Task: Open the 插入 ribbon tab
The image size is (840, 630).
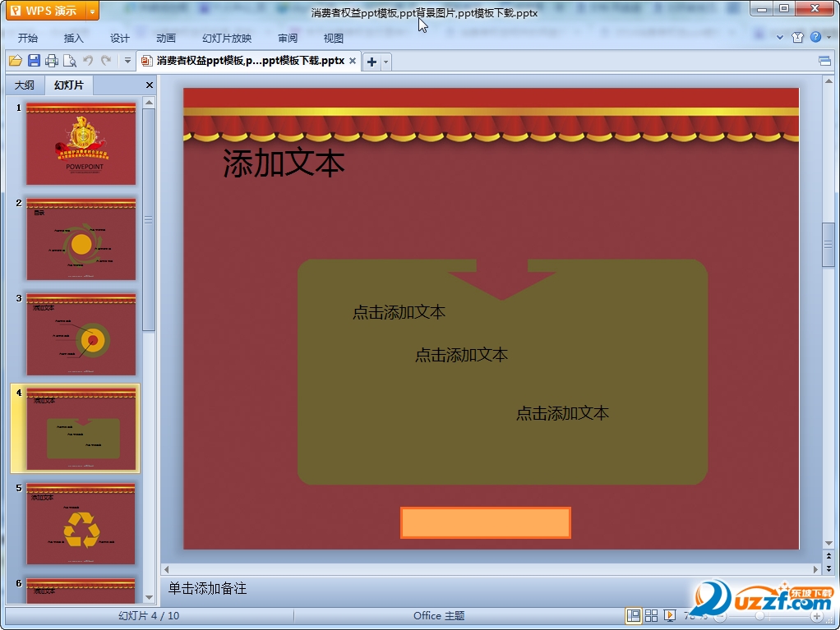Action: pyautogui.click(x=74, y=38)
